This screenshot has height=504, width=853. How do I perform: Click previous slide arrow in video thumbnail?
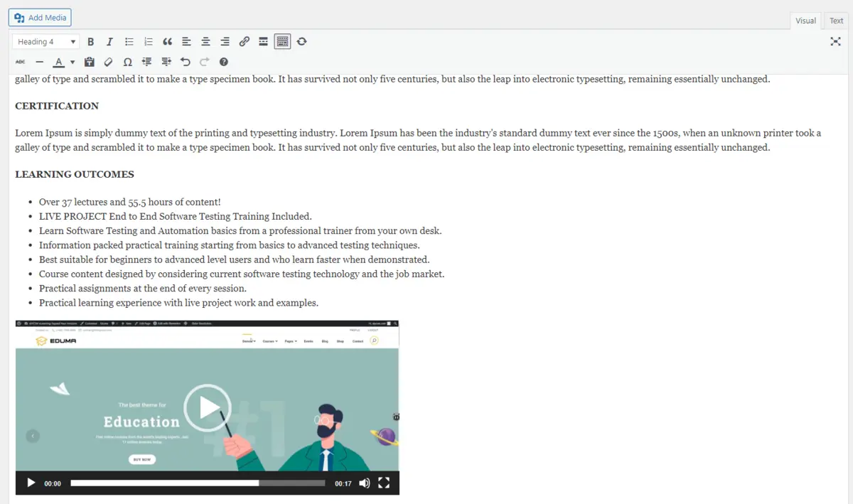(33, 436)
